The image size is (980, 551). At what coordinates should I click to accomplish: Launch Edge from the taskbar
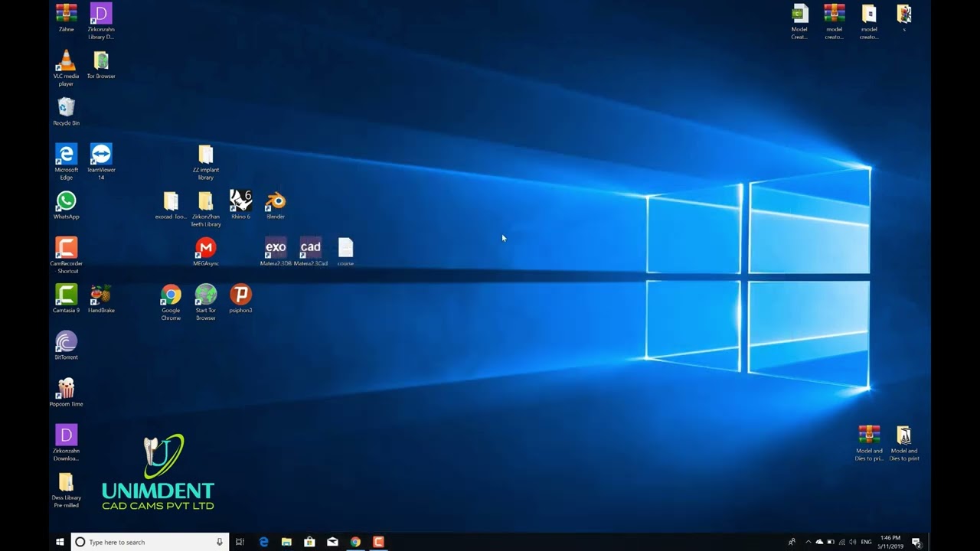[263, 542]
